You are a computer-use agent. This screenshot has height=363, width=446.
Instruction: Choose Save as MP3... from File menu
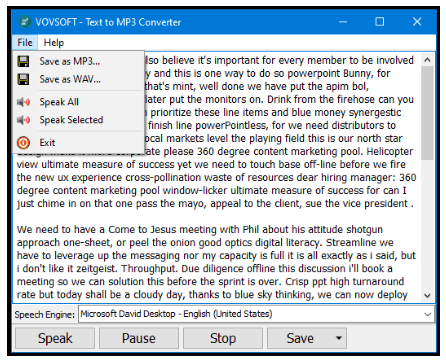click(78, 61)
